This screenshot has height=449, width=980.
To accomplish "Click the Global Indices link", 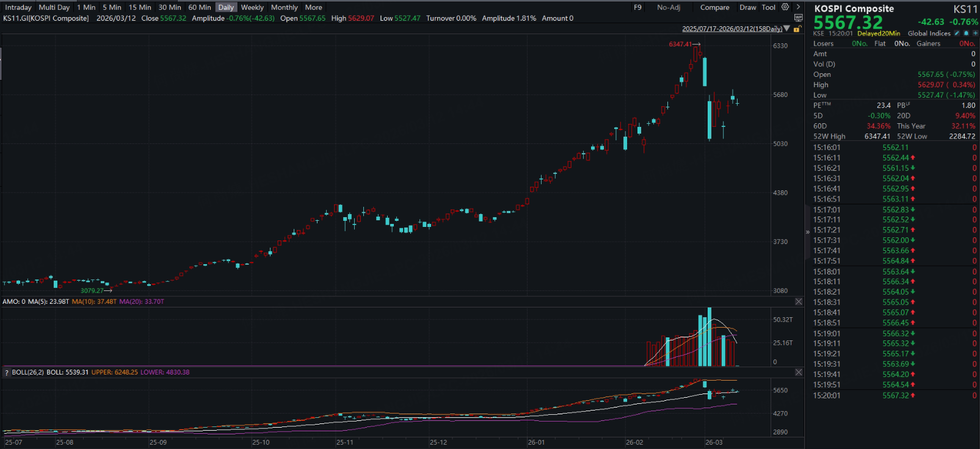I will click(x=929, y=34).
